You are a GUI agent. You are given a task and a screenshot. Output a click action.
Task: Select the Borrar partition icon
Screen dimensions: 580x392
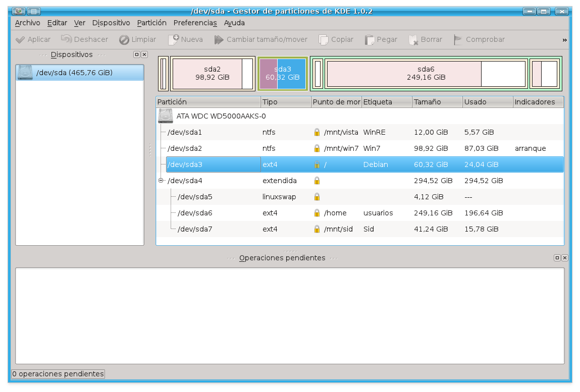413,39
